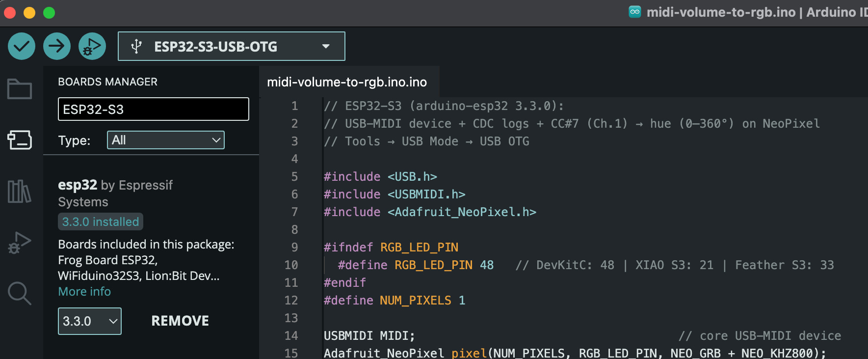Click the DevKitC: 48 pin comment
Viewport: 868px width, 359px height.
[x=675, y=265]
